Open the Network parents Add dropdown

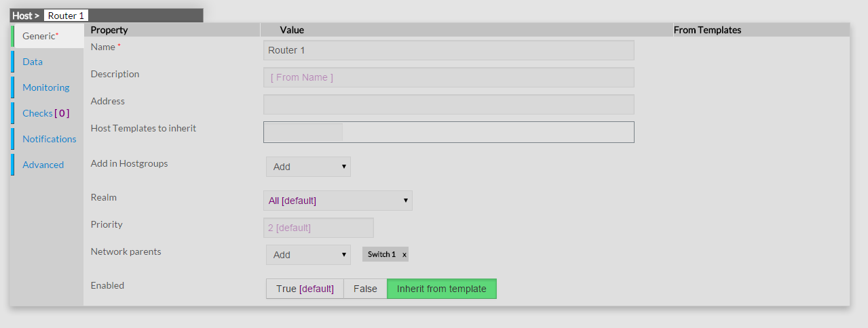click(308, 255)
